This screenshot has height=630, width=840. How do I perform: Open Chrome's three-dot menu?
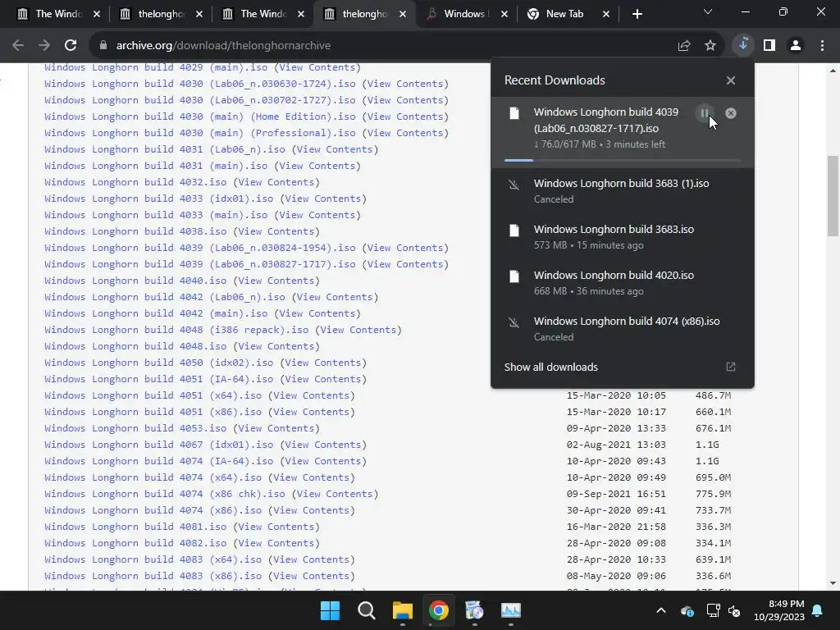click(x=822, y=46)
